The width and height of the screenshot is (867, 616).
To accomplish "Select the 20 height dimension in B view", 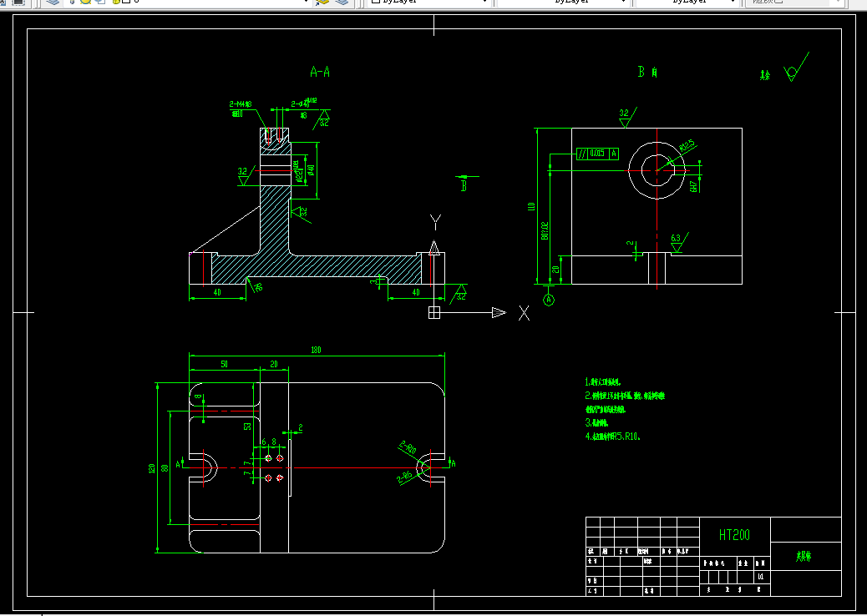I will [x=555, y=270].
